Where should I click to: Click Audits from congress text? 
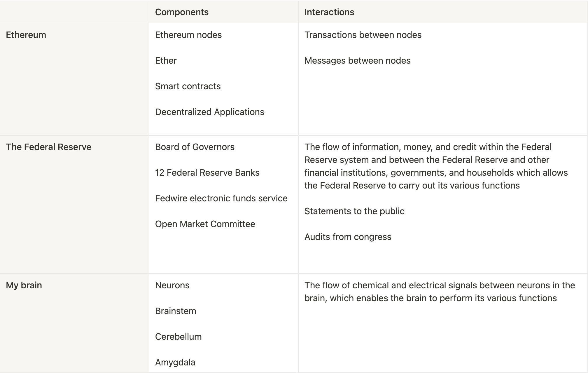pos(348,237)
